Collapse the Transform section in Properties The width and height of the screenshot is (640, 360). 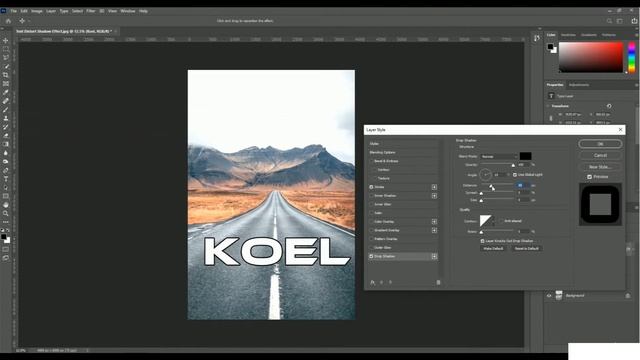[548, 106]
